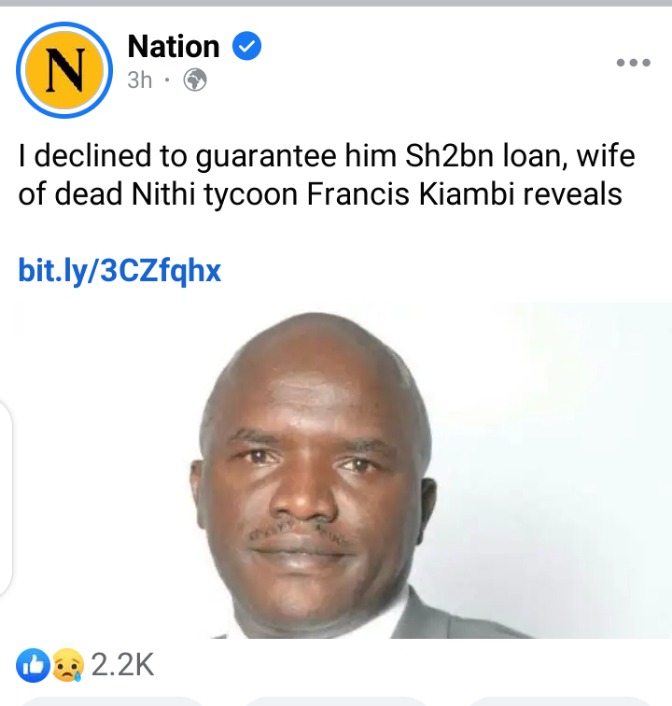
Task: Tap the blank white background right of the portrait
Action: [563, 450]
